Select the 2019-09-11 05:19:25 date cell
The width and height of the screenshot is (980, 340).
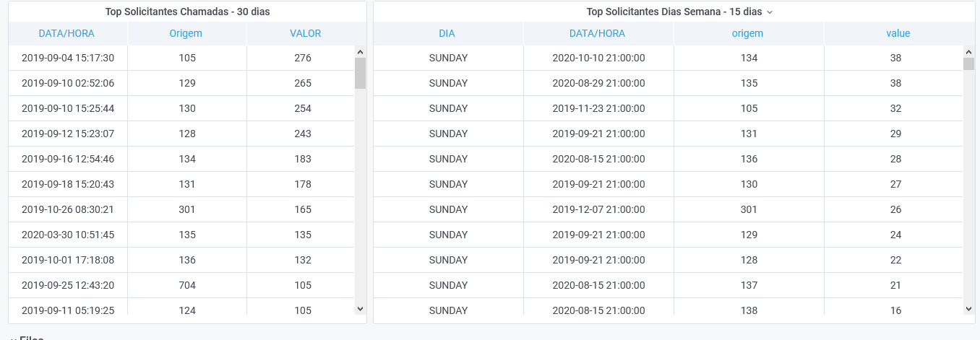[68, 307]
